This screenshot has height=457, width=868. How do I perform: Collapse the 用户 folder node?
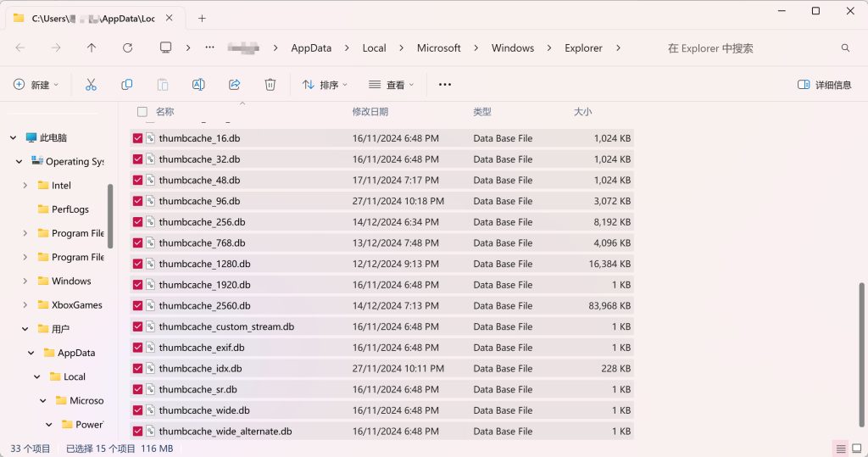25,328
